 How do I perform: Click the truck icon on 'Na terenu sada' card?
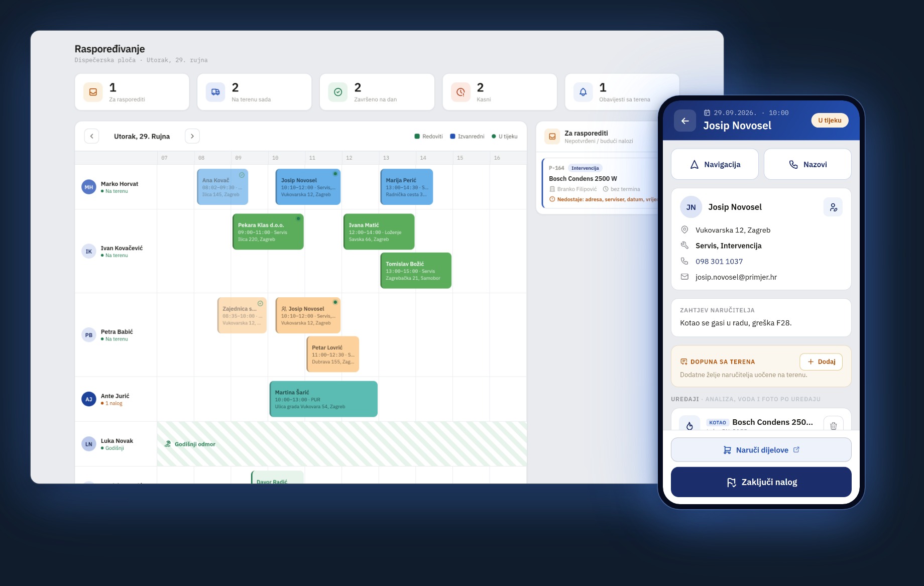point(215,92)
